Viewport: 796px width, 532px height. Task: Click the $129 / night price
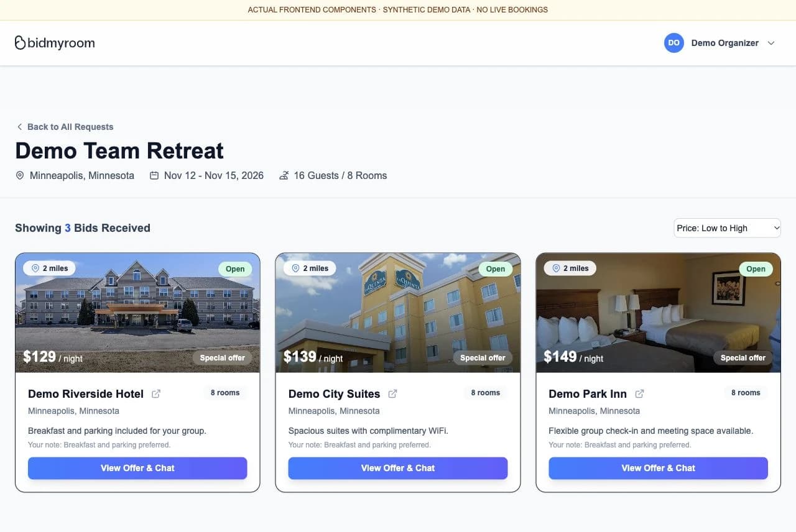[53, 357]
